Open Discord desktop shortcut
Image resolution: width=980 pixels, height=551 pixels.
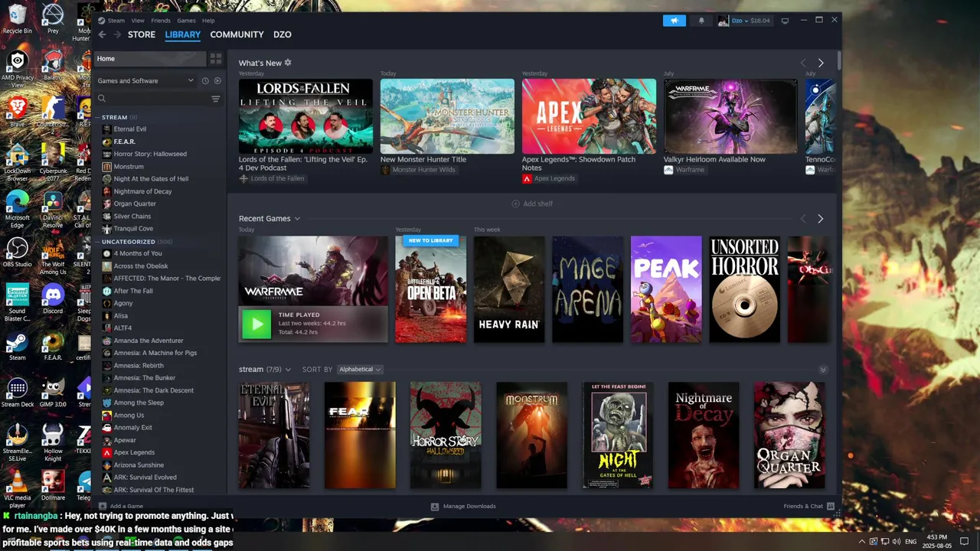pos(53,298)
